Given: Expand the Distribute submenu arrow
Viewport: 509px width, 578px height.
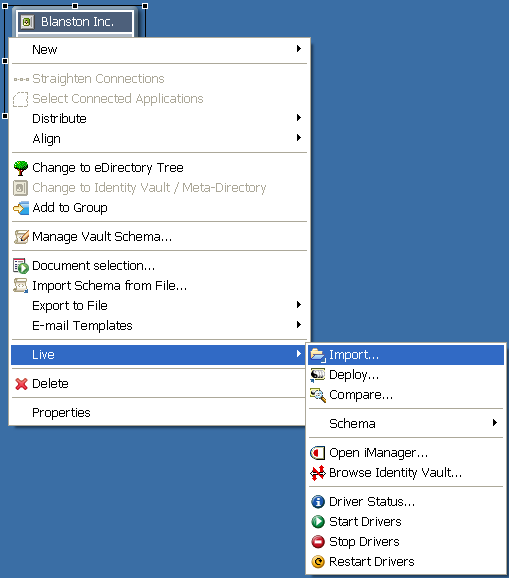Looking at the screenshot, I should (299, 118).
